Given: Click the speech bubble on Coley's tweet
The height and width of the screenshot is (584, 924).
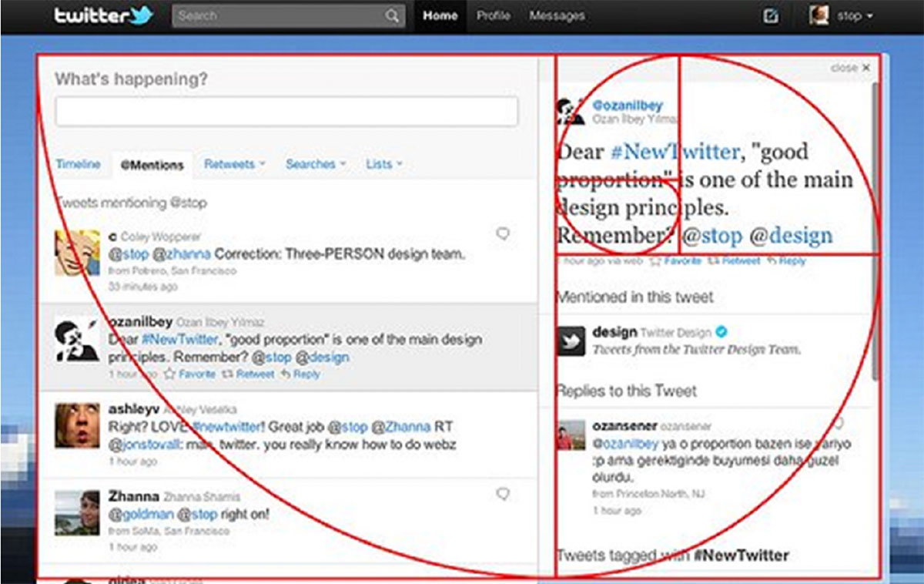Looking at the screenshot, I should point(503,233).
